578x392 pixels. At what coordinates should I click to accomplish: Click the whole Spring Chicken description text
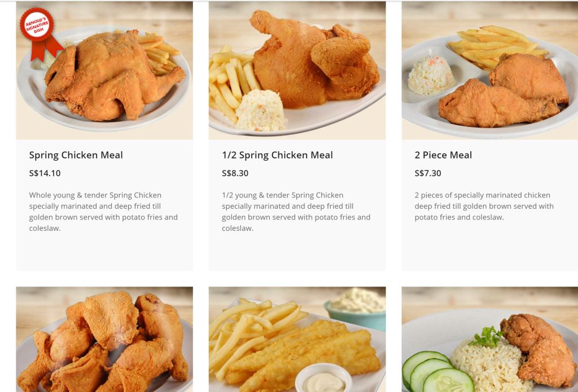(104, 212)
